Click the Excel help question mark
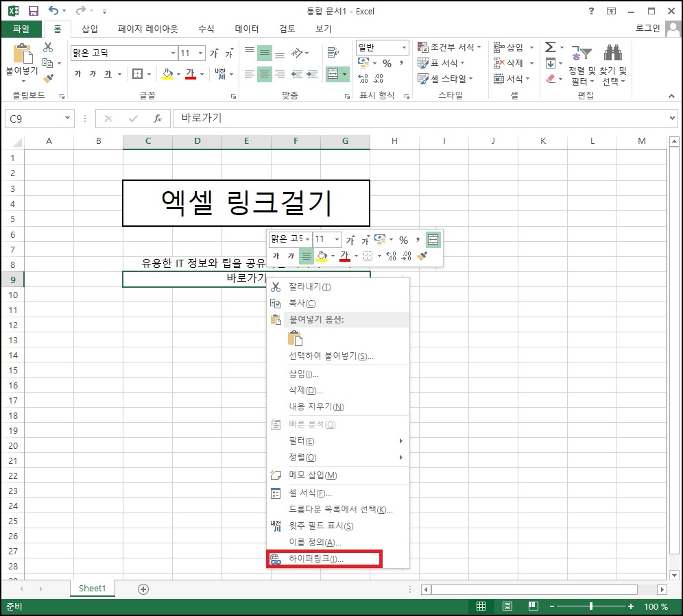The height and width of the screenshot is (616, 683). [x=591, y=11]
